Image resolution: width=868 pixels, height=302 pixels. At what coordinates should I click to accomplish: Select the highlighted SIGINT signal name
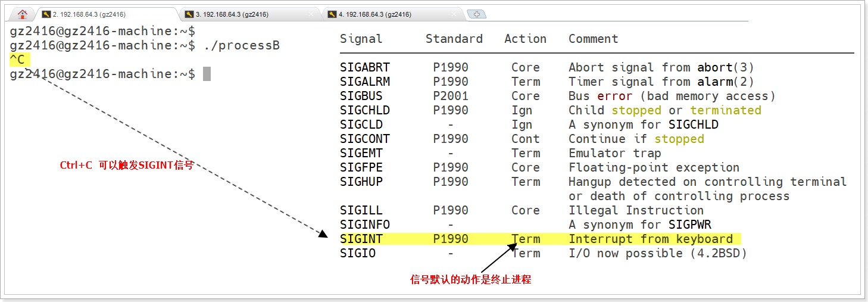[361, 239]
